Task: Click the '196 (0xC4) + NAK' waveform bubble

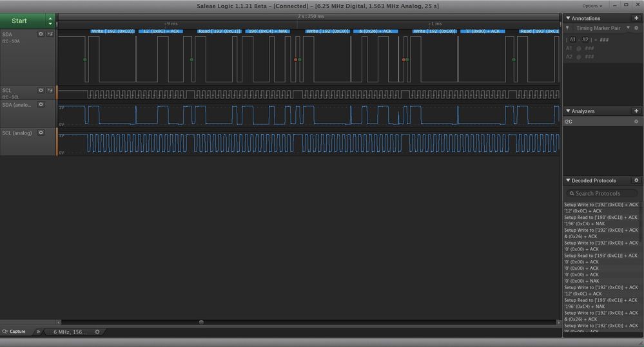Action: pos(268,31)
